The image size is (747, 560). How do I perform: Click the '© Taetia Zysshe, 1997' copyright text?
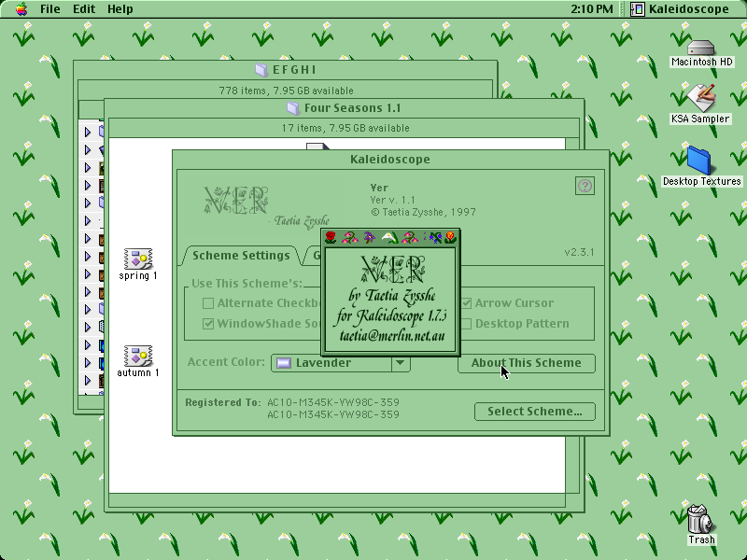[423, 213]
